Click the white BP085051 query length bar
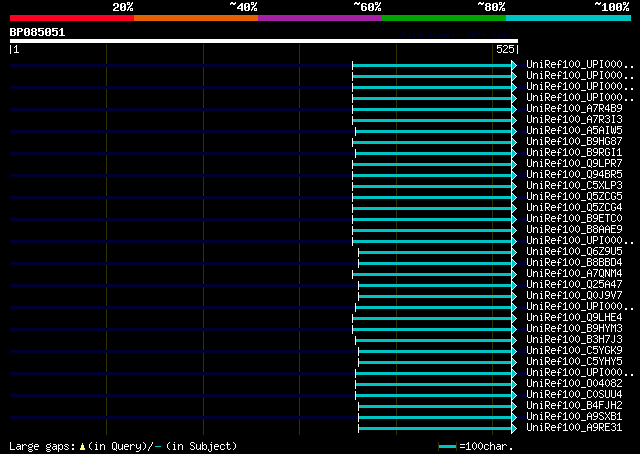The height and width of the screenshot is (454, 640). (264, 41)
